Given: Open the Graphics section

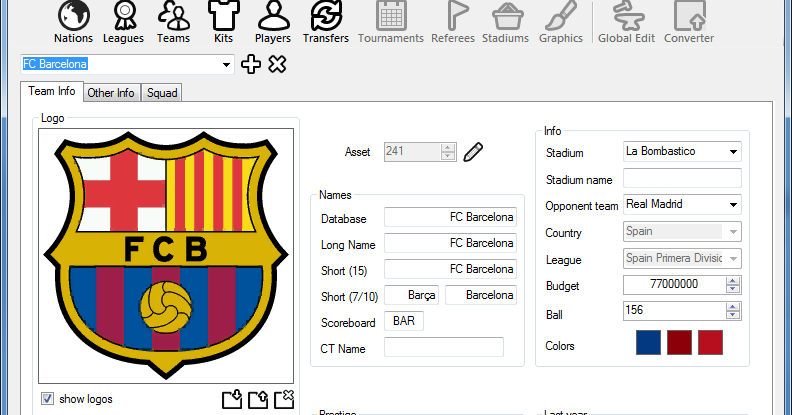Looking at the screenshot, I should pos(561,22).
